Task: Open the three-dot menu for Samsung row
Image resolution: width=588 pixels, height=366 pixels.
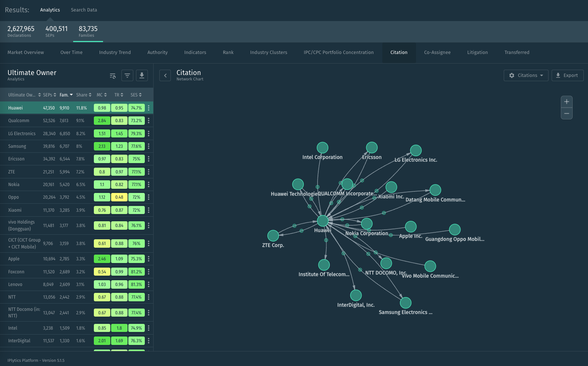Action: [149, 146]
